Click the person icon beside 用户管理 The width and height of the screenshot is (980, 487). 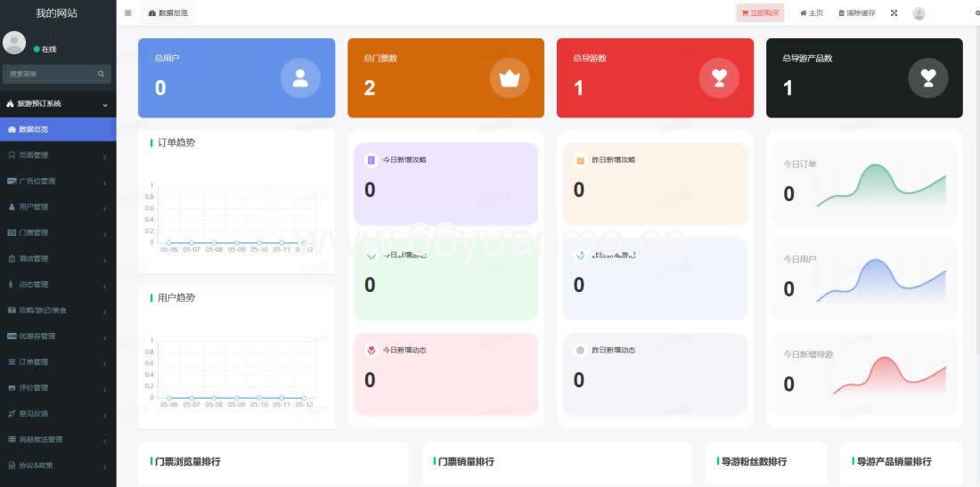[x=12, y=207]
